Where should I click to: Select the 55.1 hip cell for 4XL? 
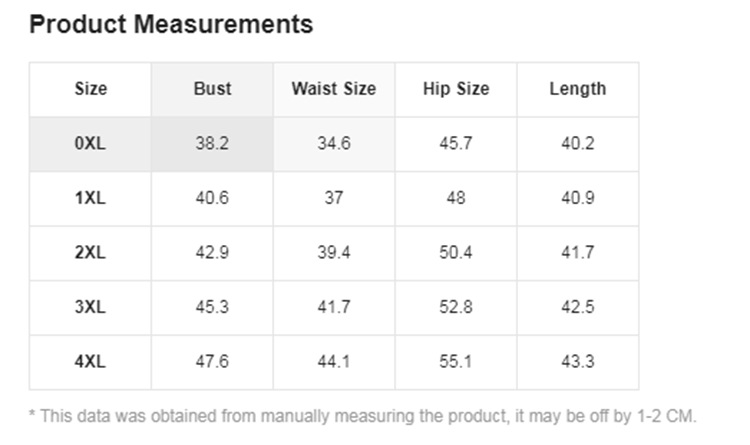456,362
